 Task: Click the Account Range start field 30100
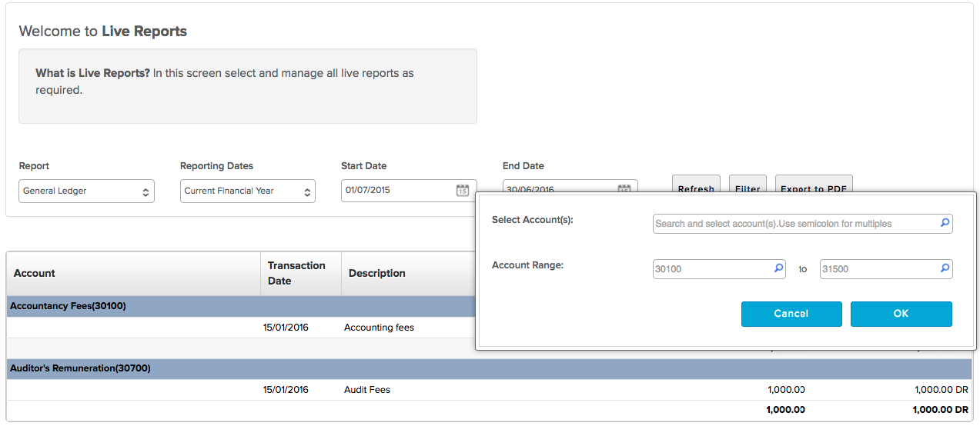[x=719, y=269]
